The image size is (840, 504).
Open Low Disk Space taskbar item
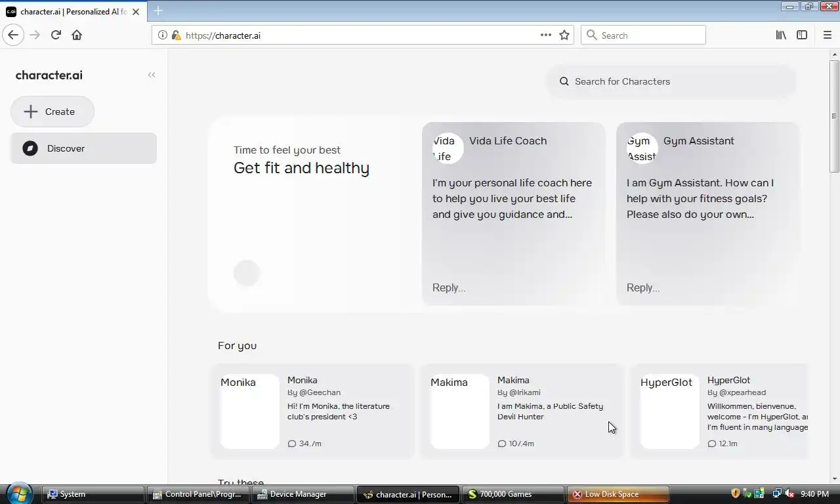618,494
